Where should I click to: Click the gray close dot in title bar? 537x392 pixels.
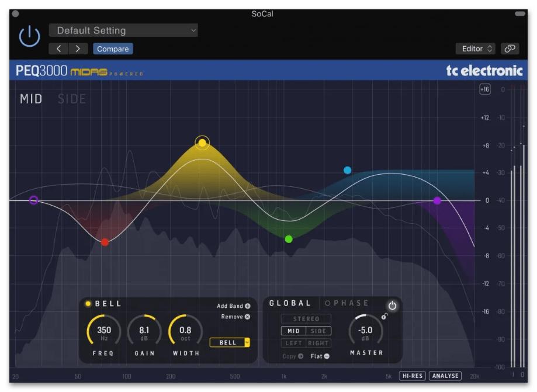pyautogui.click(x=15, y=13)
